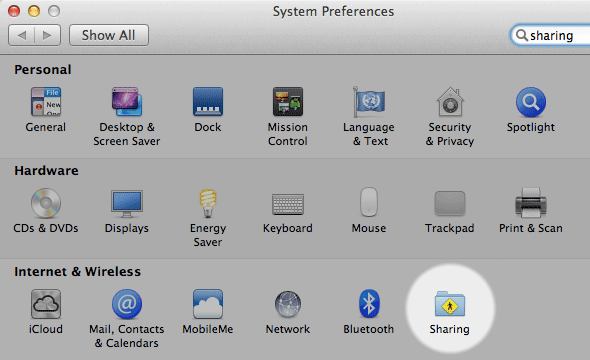Viewport: 590px width, 360px height.
Task: Go forward with the right arrow button
Action: click(47, 35)
